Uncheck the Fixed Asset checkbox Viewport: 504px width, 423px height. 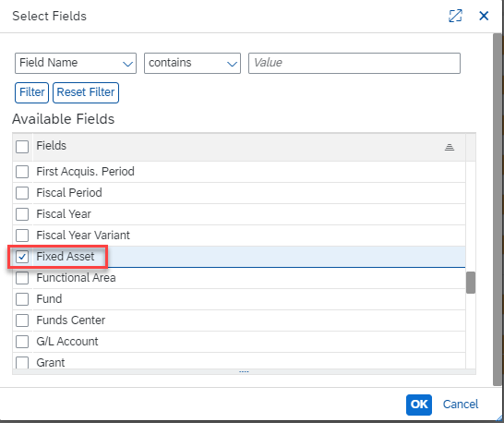(x=22, y=257)
